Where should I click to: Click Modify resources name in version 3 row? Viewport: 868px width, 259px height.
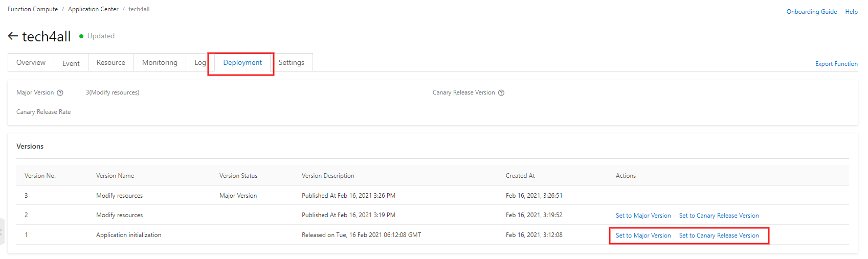[119, 196]
